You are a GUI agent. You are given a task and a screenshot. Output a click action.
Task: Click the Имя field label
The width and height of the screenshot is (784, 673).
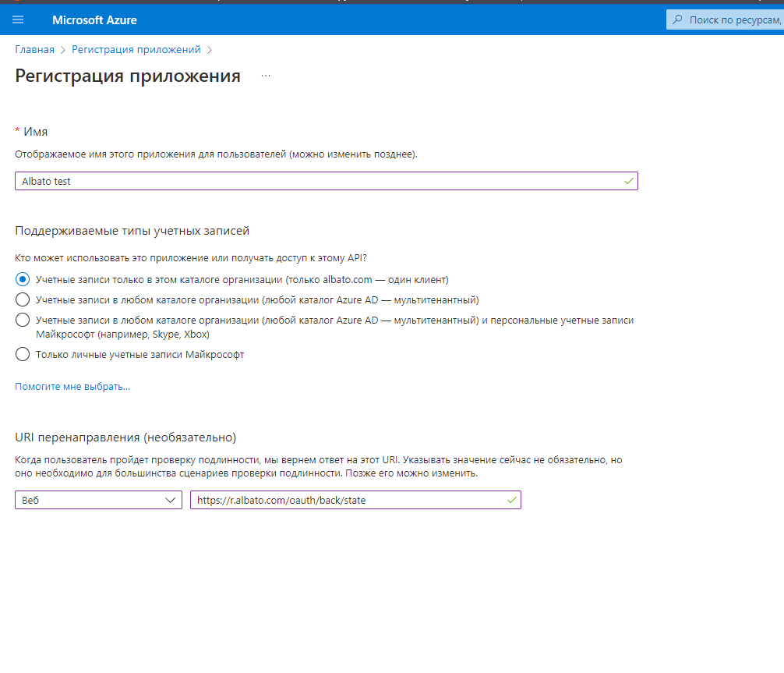coord(36,132)
